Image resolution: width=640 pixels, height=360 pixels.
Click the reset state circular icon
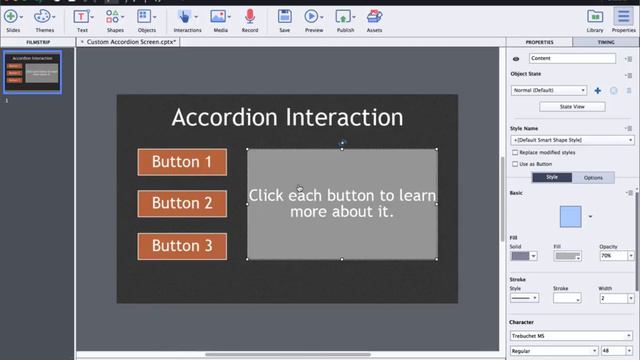613,91
